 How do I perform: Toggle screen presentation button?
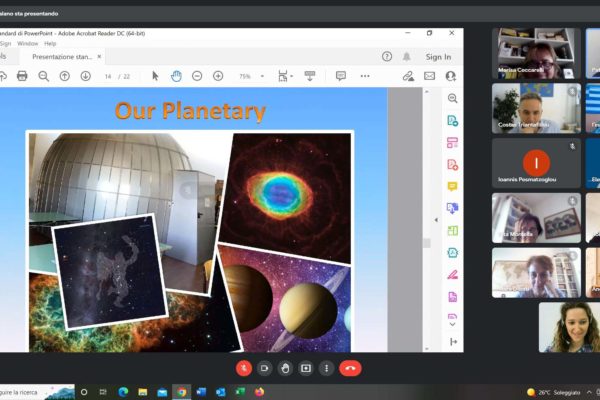(306, 368)
